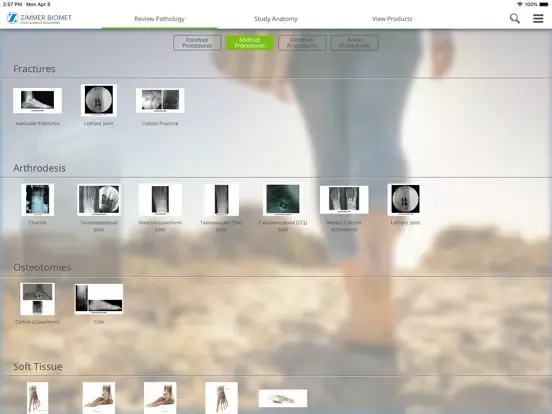Open the hamburger menu icon
552x414 pixels.
(x=538, y=18)
